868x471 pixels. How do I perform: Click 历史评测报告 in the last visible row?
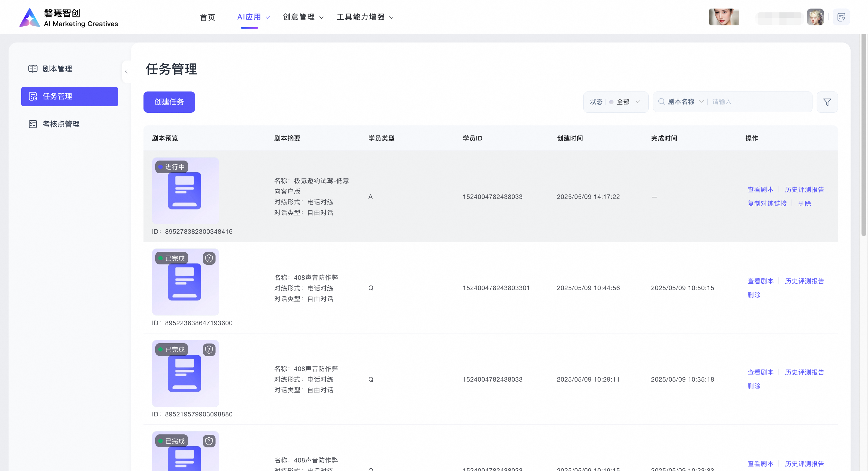804,464
